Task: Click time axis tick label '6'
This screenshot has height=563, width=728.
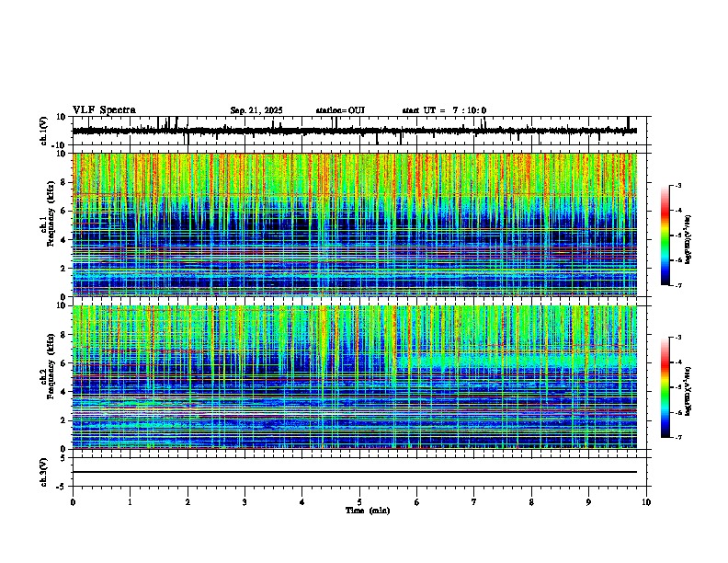Action: [417, 502]
